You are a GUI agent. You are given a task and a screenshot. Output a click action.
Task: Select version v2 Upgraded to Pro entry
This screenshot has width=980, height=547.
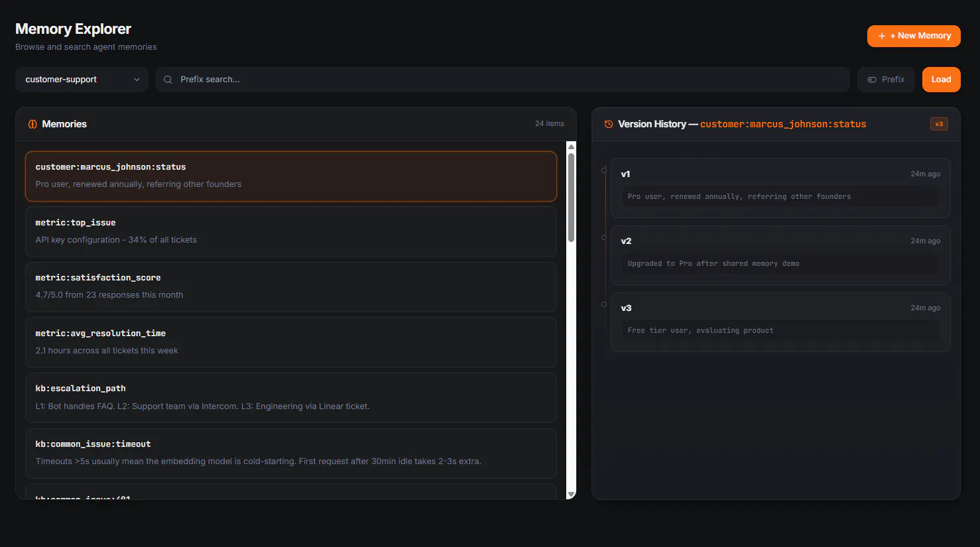(780, 255)
